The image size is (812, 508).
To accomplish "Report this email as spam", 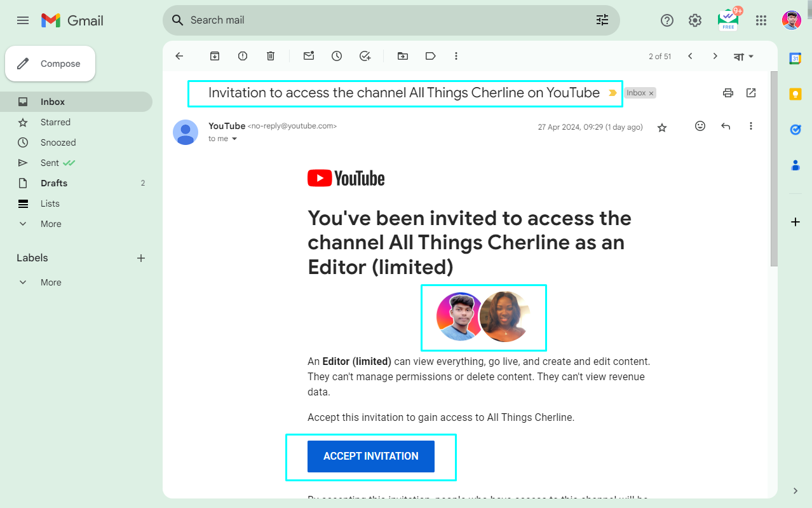I will pyautogui.click(x=243, y=56).
